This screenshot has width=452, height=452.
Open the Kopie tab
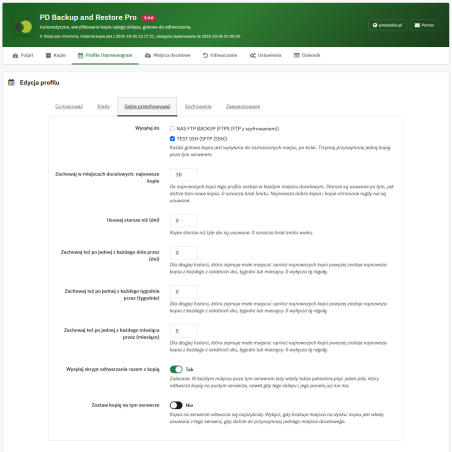coord(55,55)
